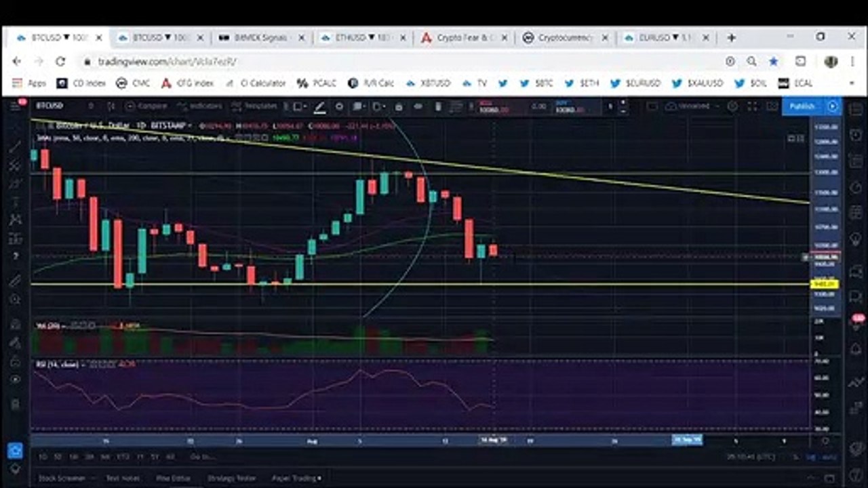
Task: Click the lock drawings icon in top toolbar
Action: pyautogui.click(x=399, y=106)
